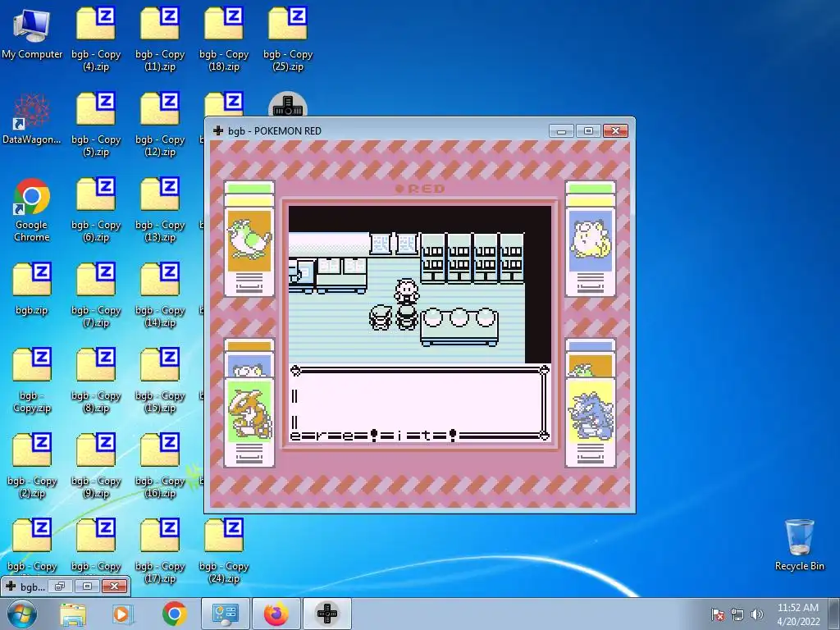Open the Recycle Bin

point(799,545)
